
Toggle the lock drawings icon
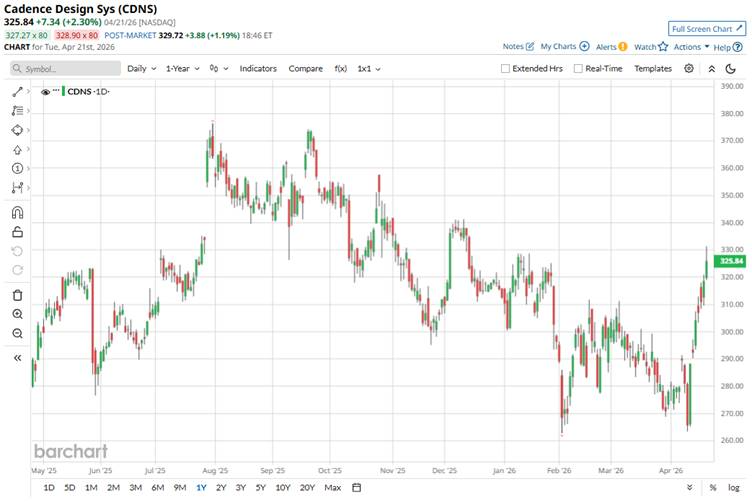click(x=17, y=232)
